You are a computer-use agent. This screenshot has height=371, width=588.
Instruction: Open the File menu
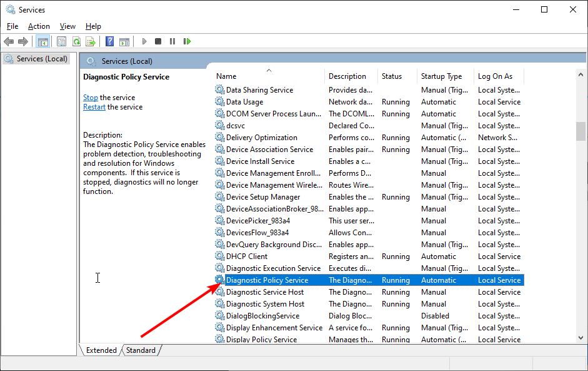pos(12,26)
